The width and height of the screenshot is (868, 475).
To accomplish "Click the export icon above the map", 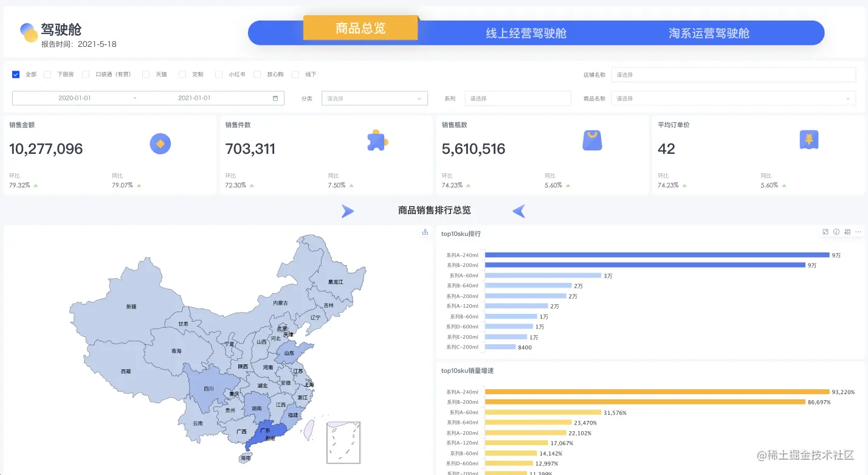I will coord(425,232).
